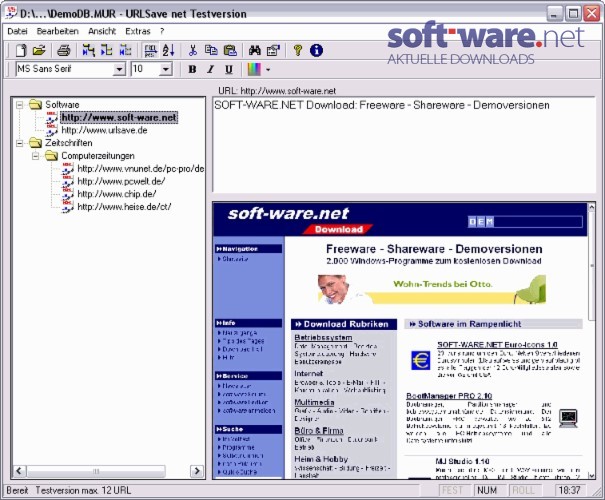
Task: Open the ? help menu
Action: [162, 31]
